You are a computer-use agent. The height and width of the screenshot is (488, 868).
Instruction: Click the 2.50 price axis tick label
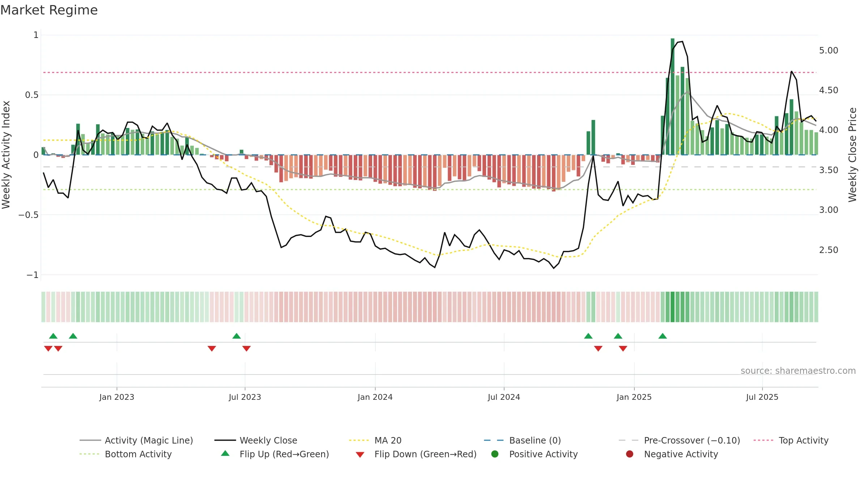click(x=829, y=250)
